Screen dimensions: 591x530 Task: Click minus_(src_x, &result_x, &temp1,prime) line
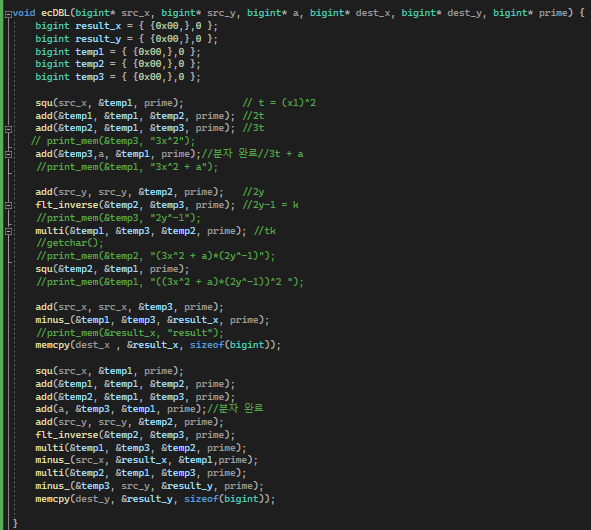pyautogui.click(x=147, y=460)
